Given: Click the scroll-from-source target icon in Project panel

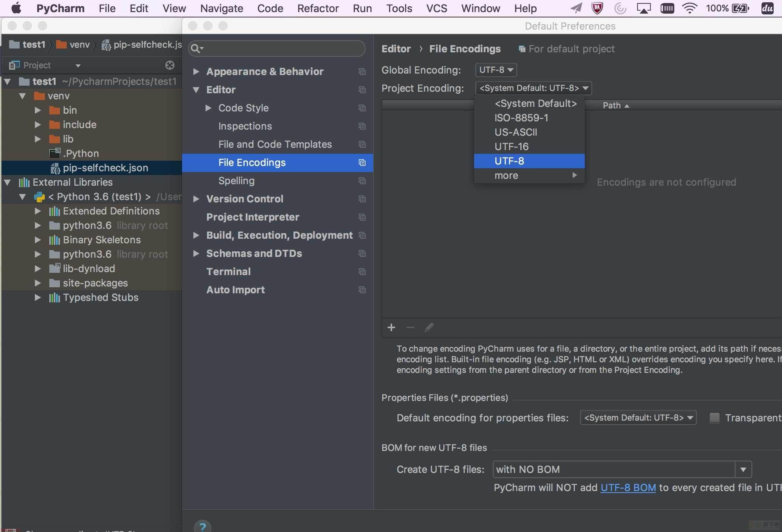Looking at the screenshot, I should pyautogui.click(x=170, y=65).
